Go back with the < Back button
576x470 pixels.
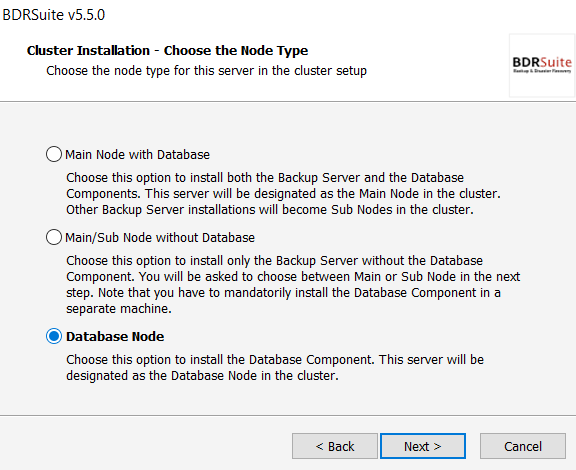(335, 446)
